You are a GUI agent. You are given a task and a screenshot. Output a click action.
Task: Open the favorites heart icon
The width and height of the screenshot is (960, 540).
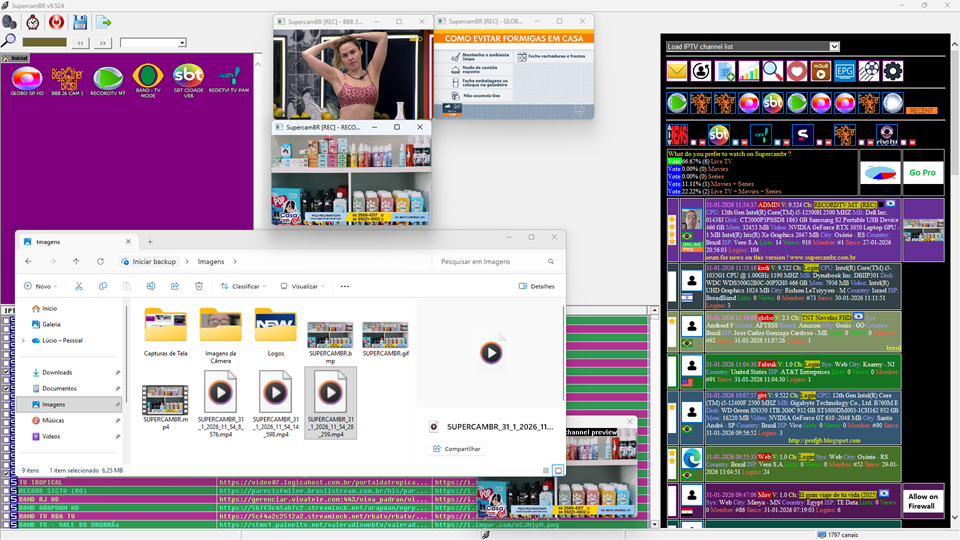click(796, 71)
